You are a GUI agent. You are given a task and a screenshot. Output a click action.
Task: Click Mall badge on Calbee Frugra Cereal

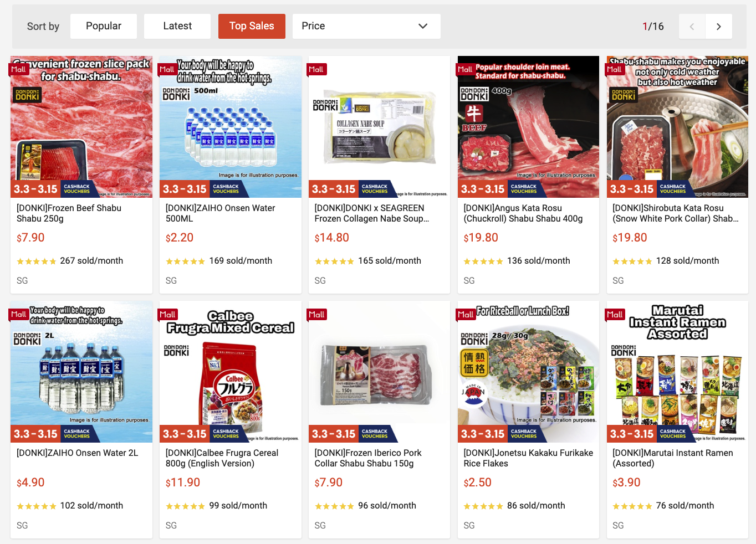tap(167, 315)
